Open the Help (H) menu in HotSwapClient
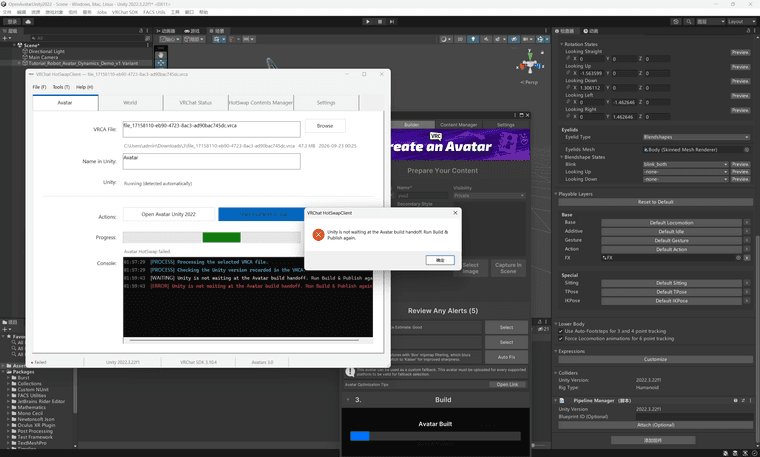The width and height of the screenshot is (760, 457). coord(84,87)
